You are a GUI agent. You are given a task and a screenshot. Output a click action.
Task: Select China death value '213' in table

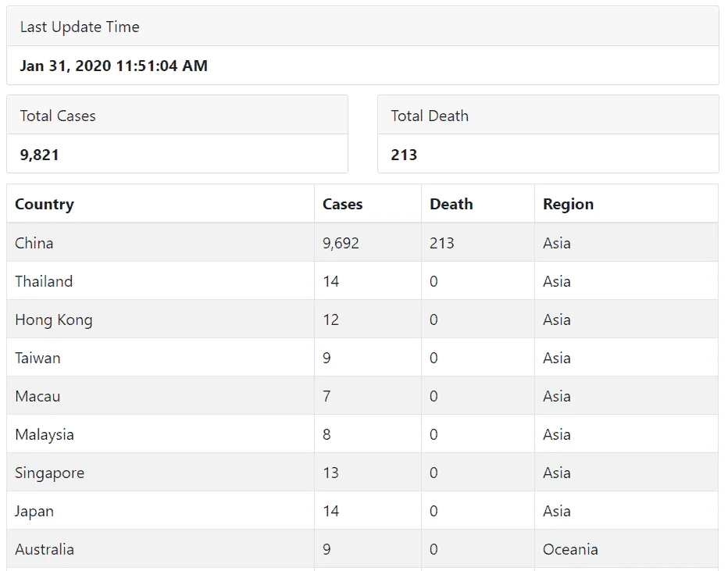[441, 243]
